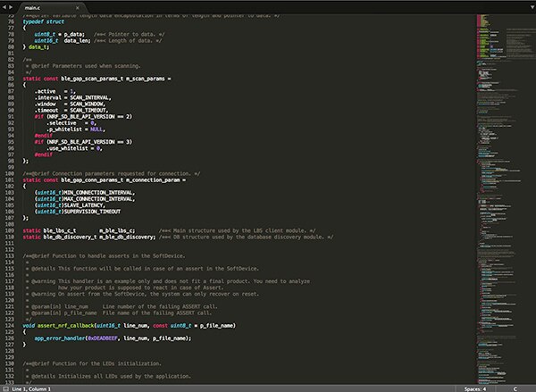536x392 pixels.
Task: Click the next tab arrow
Action: [x=11, y=7]
